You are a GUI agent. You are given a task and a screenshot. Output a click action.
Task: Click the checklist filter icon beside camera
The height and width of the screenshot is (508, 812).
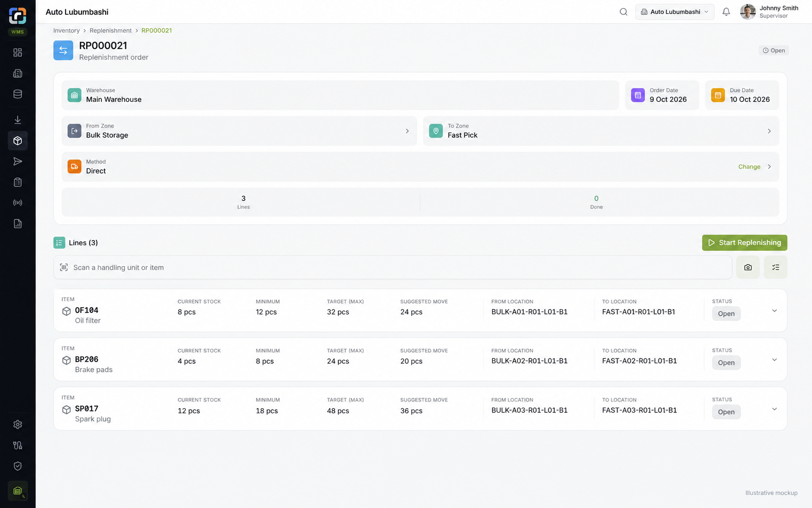(x=776, y=267)
